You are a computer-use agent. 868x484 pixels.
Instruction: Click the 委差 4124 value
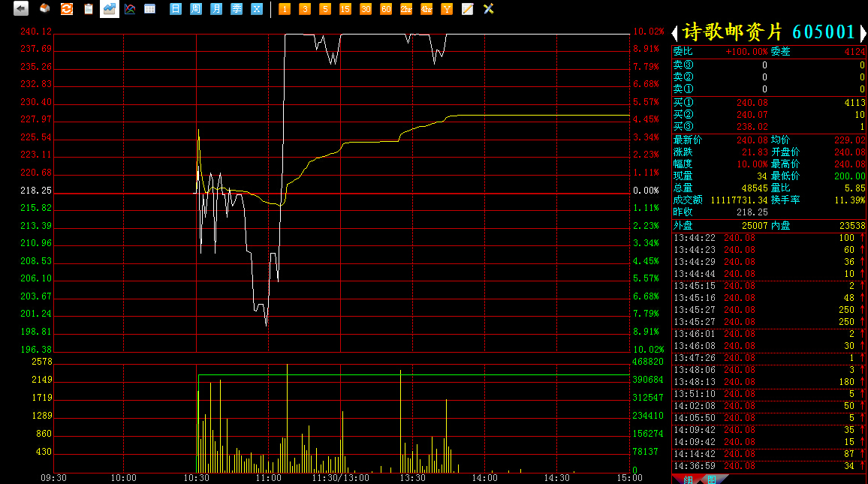[x=854, y=52]
